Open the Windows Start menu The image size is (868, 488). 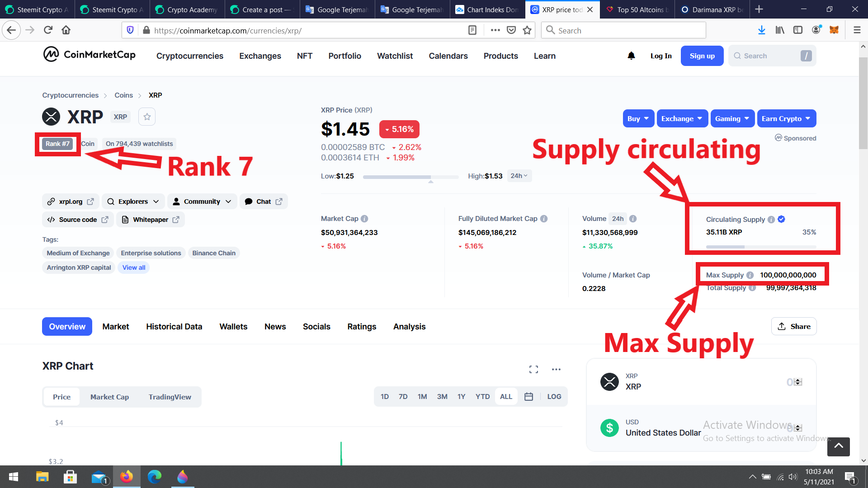tap(14, 477)
